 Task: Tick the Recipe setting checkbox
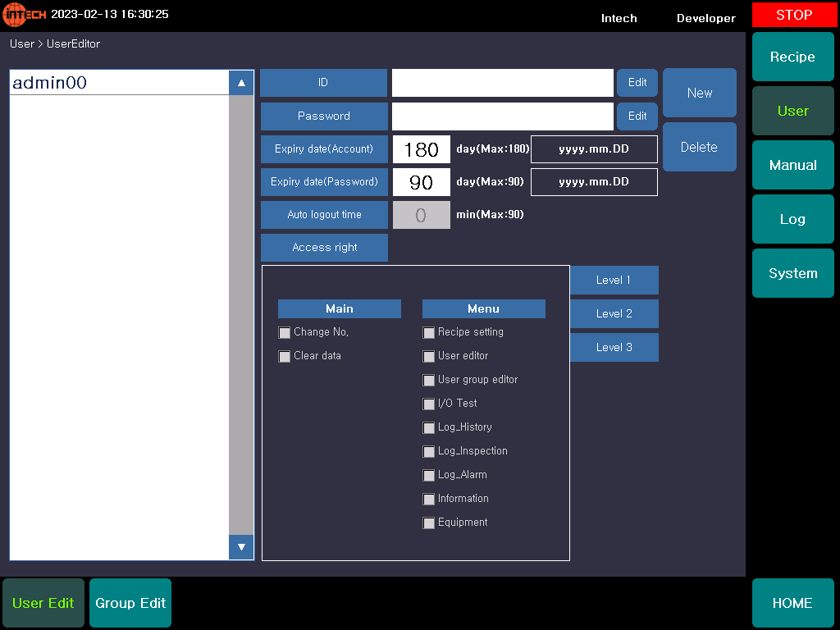click(x=429, y=333)
